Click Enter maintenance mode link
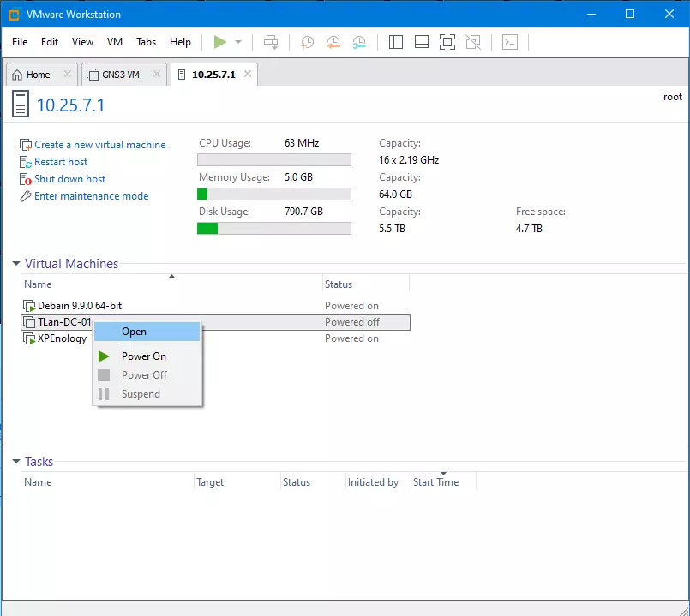This screenshot has height=616, width=690. 91,196
